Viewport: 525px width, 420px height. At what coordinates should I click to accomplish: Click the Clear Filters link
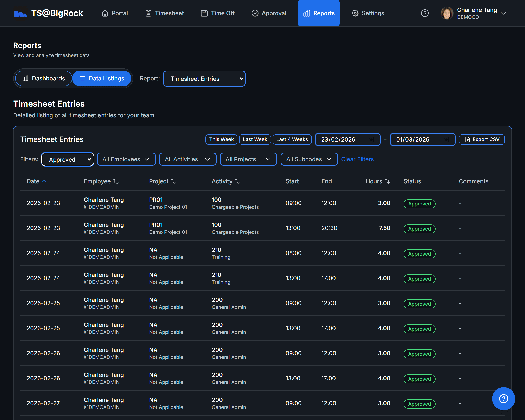point(357,159)
